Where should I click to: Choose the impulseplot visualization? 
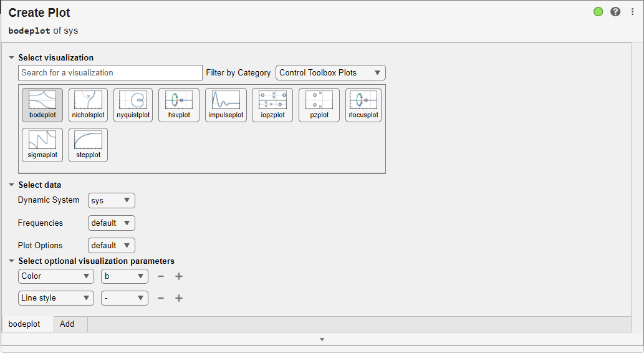[x=226, y=105]
